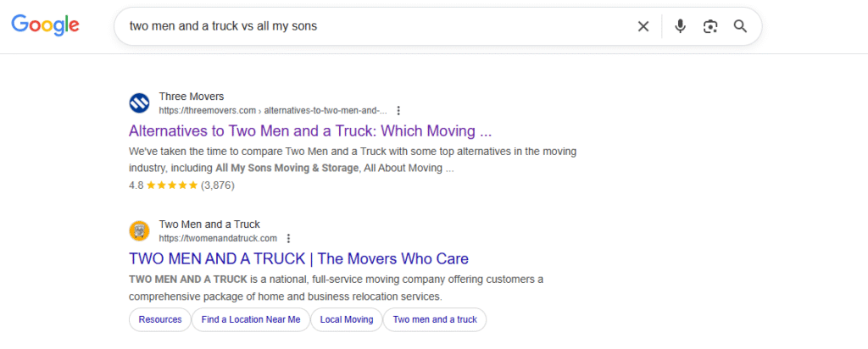
Task: Choose the 'Find a Location Near Me' chip
Action: pos(251,319)
